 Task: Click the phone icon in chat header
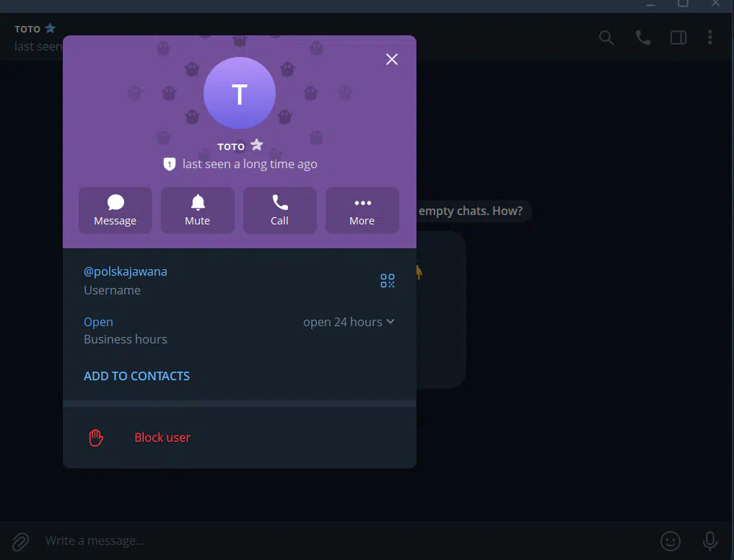[x=642, y=38]
